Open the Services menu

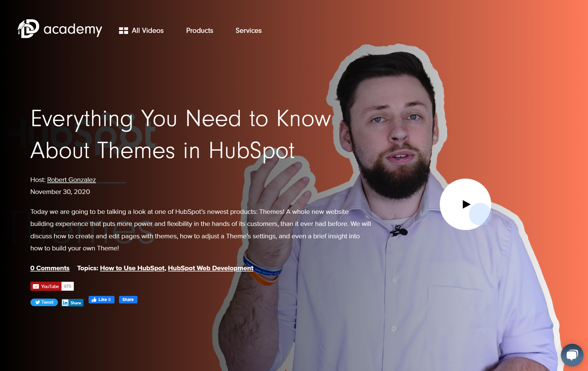248,30
